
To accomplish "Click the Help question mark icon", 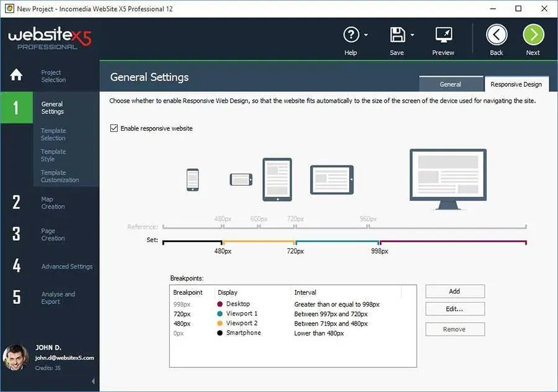I will [351, 35].
